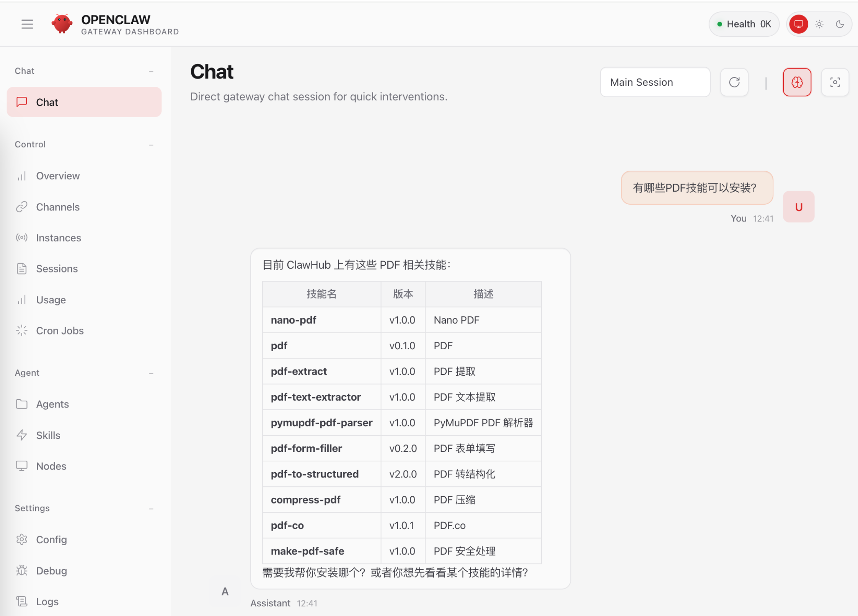Open the hamburger navigation menu
The width and height of the screenshot is (858, 616).
pyautogui.click(x=27, y=24)
